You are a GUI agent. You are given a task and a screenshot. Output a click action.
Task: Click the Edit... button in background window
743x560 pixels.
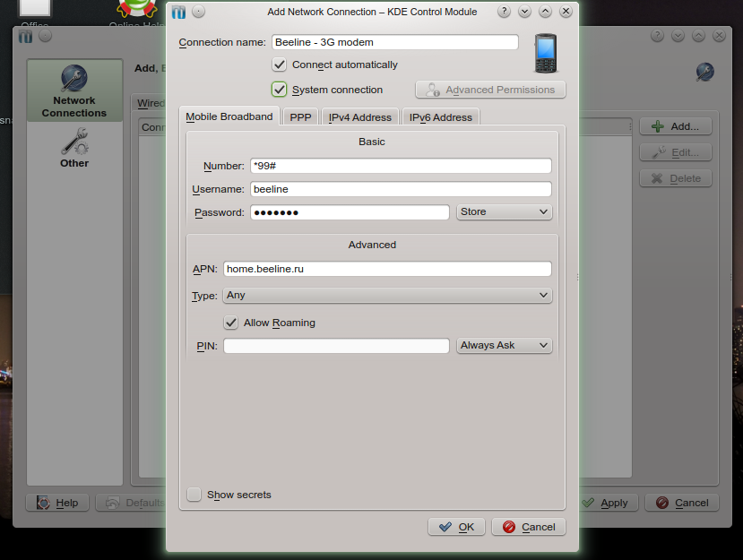[676, 152]
